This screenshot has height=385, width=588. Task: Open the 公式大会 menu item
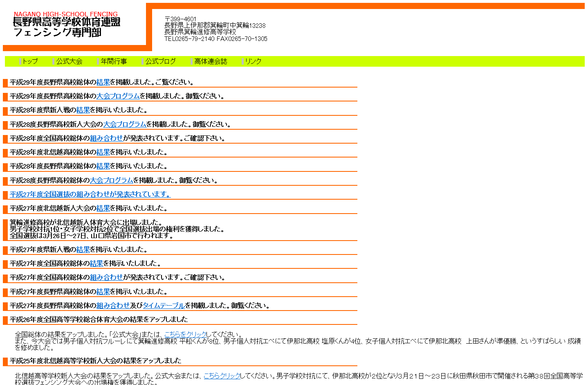click(69, 61)
